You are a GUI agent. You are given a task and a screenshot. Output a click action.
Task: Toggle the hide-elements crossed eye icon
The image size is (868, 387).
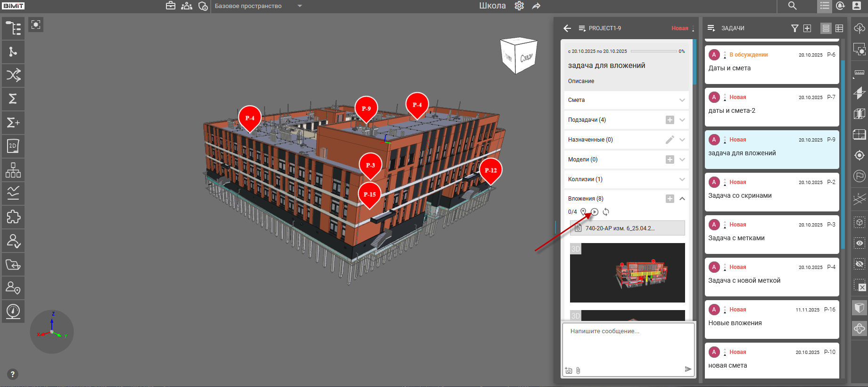click(x=860, y=264)
